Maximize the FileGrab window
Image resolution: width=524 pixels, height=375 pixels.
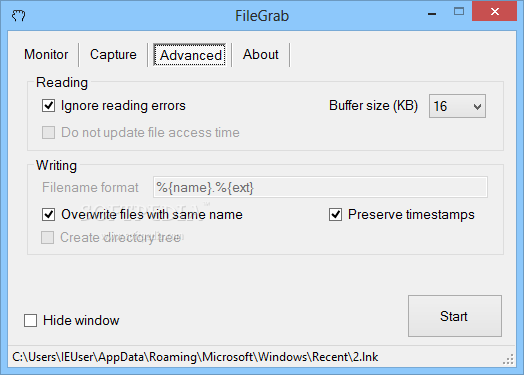(x=459, y=12)
